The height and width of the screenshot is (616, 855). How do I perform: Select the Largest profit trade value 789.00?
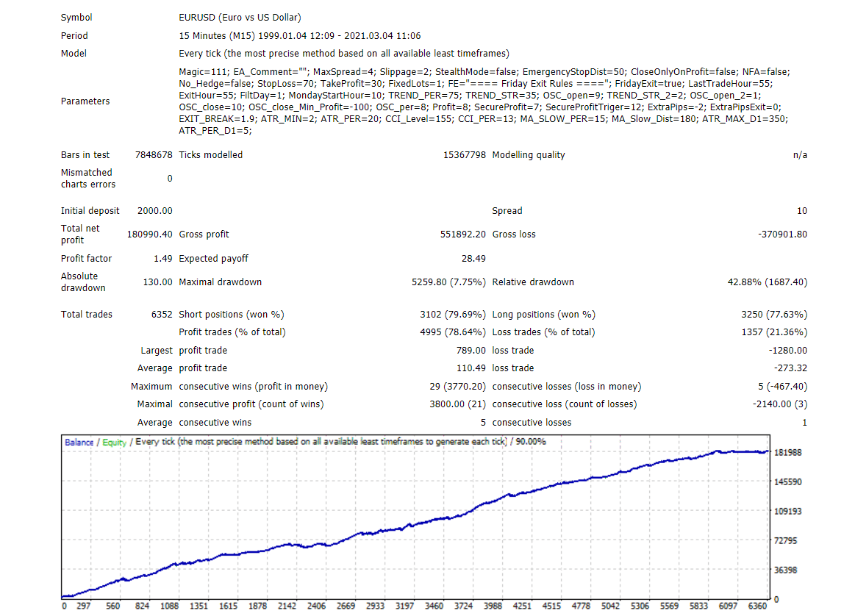(x=473, y=350)
